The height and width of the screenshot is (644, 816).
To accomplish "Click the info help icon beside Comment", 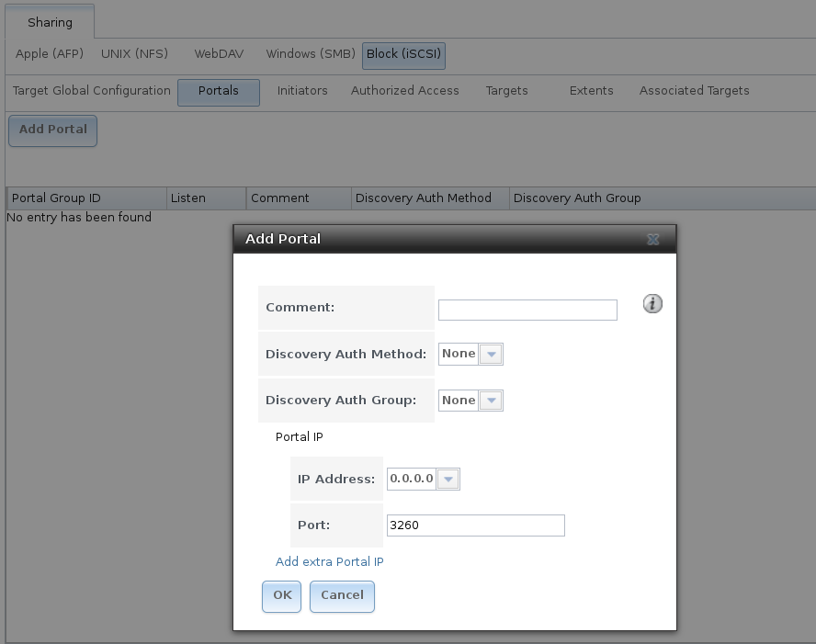I will [x=652, y=304].
